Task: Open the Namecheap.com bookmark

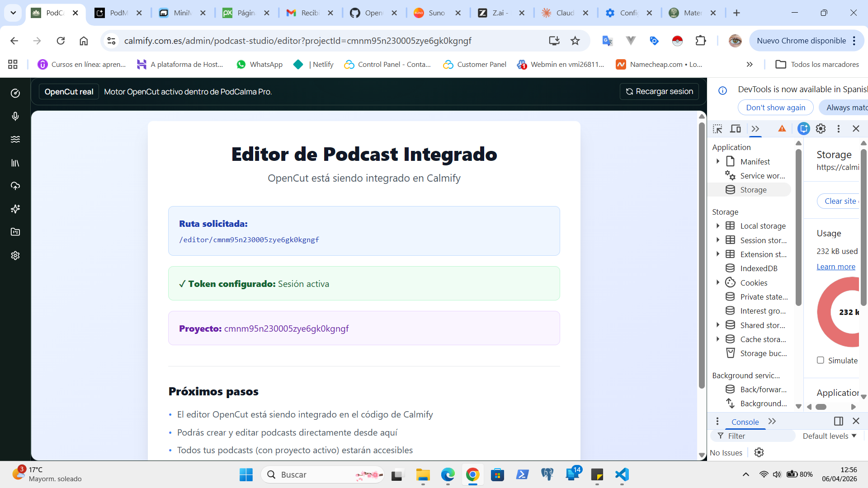Action: [659, 65]
